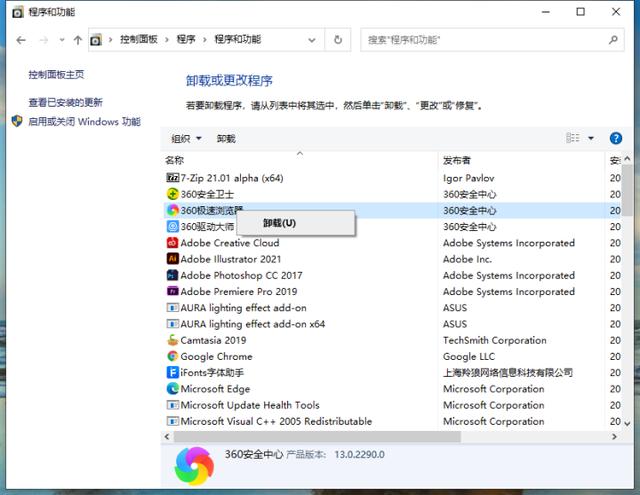Open the 控制面板主页 link
The width and height of the screenshot is (640, 495).
[56, 75]
